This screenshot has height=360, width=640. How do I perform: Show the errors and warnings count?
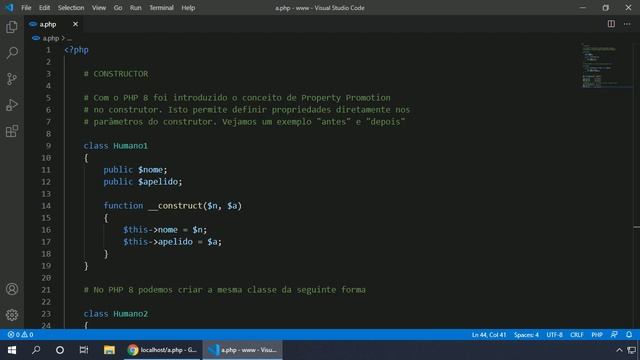[x=20, y=335]
